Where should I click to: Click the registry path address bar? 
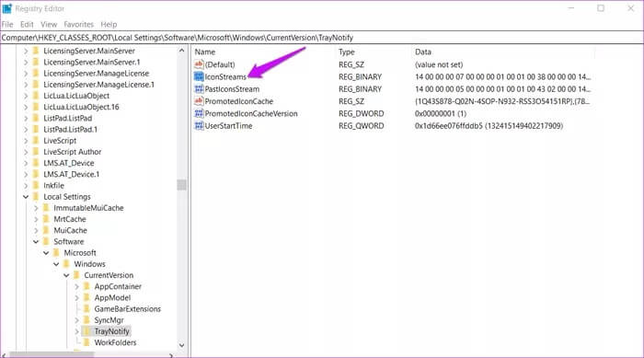[322, 38]
